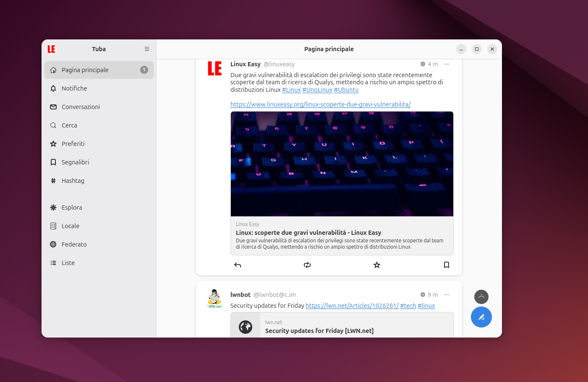Click the LE account avatar in header
Image resolution: width=588 pixels, height=382 pixels.
coord(51,49)
